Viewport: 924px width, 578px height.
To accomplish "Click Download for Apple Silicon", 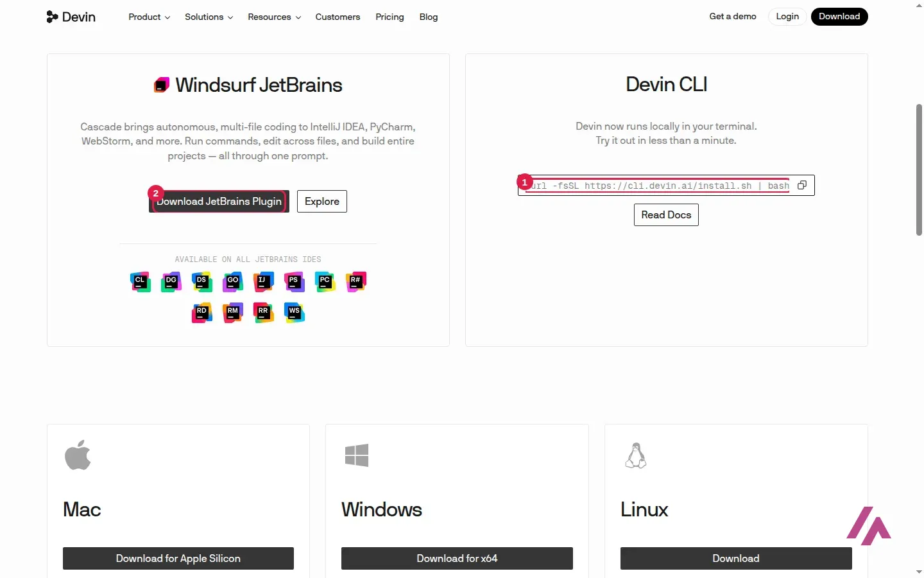I will click(x=178, y=559).
